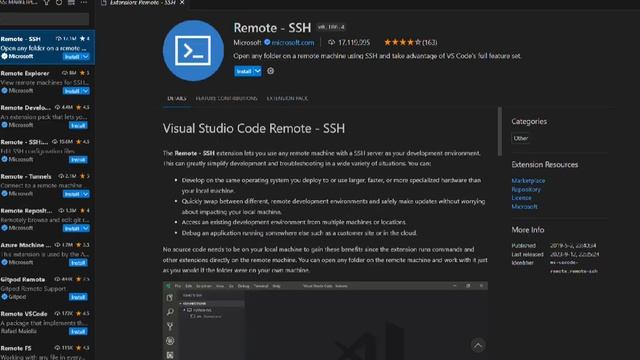
Task: Click the Remote - Tunnels star rating icon
Action: pos(82,176)
